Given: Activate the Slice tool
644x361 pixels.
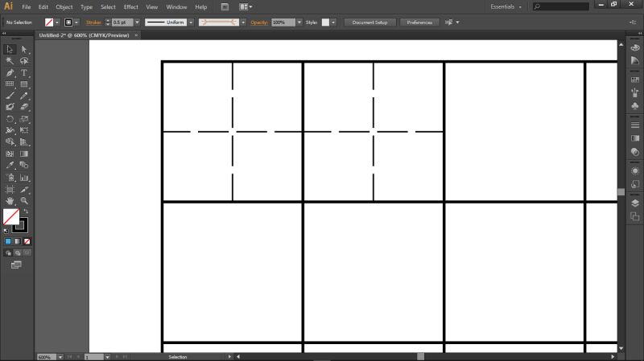Looking at the screenshot, I should [x=24, y=190].
